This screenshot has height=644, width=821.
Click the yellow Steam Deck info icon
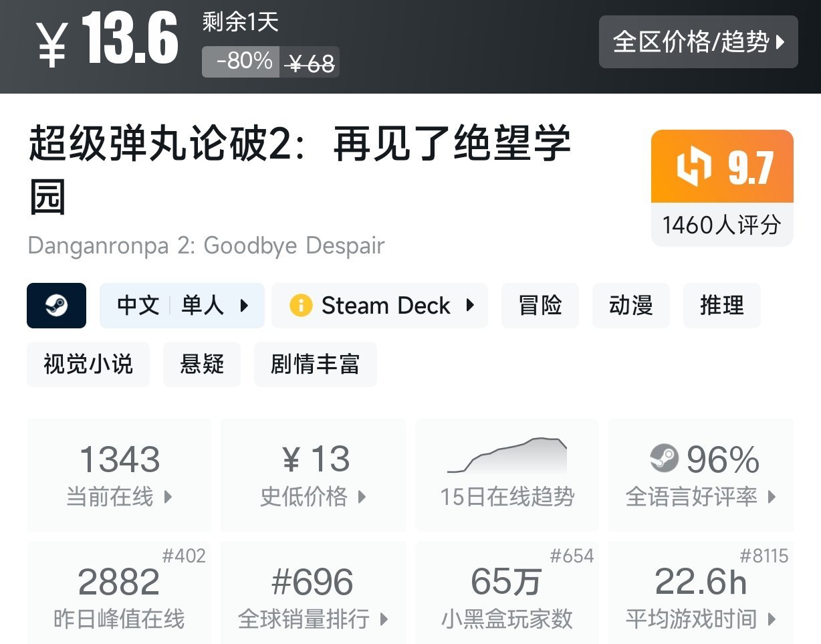coord(301,306)
